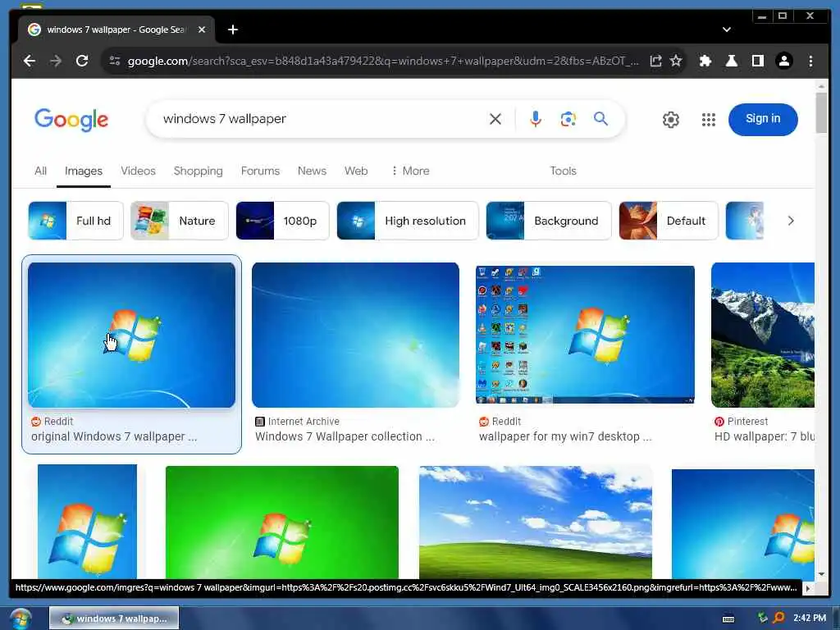Submit search with magnifier icon
This screenshot has height=630, width=840.
pos(600,119)
